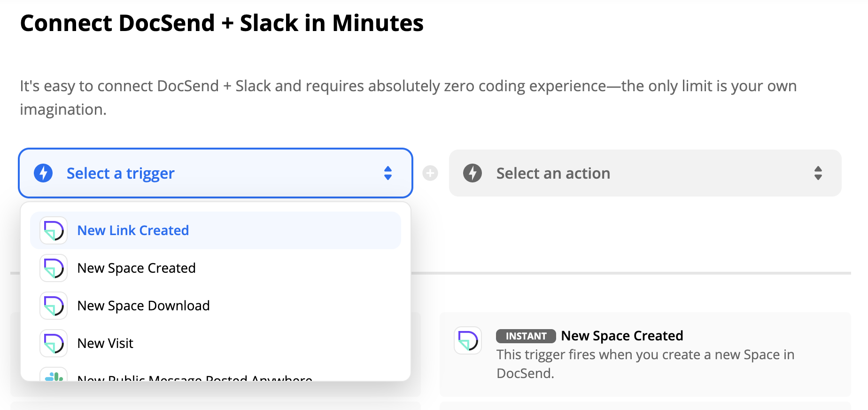
Task: Click the INSTANT badge label
Action: 526,336
